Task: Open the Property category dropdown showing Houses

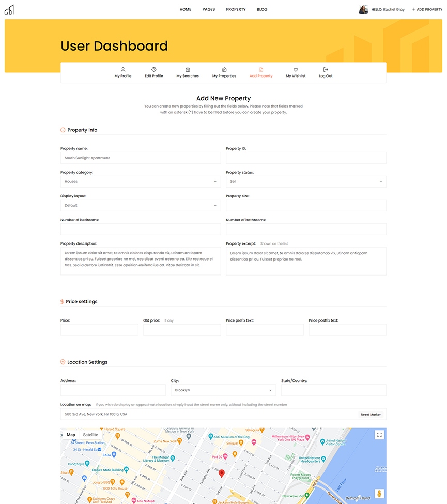Action: coord(141,181)
